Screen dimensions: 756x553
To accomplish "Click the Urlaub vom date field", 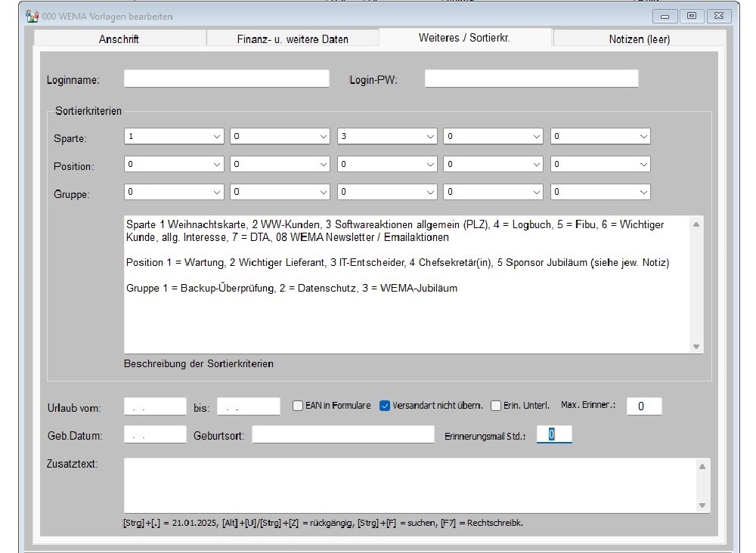I will (x=155, y=406).
